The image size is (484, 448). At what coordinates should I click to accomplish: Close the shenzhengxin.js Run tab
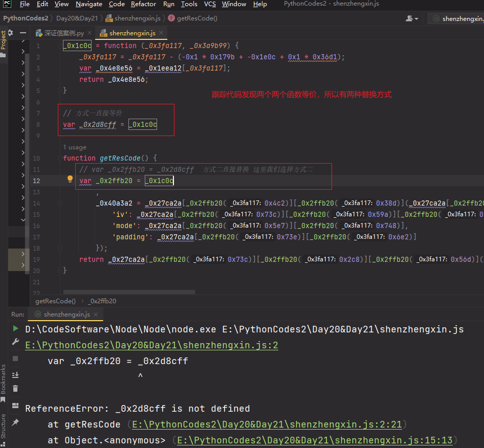[96, 314]
